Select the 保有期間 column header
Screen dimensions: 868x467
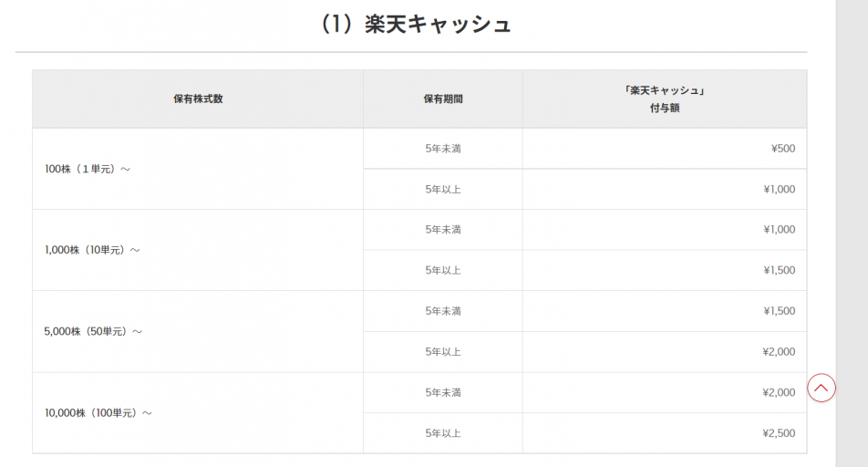[x=443, y=99]
